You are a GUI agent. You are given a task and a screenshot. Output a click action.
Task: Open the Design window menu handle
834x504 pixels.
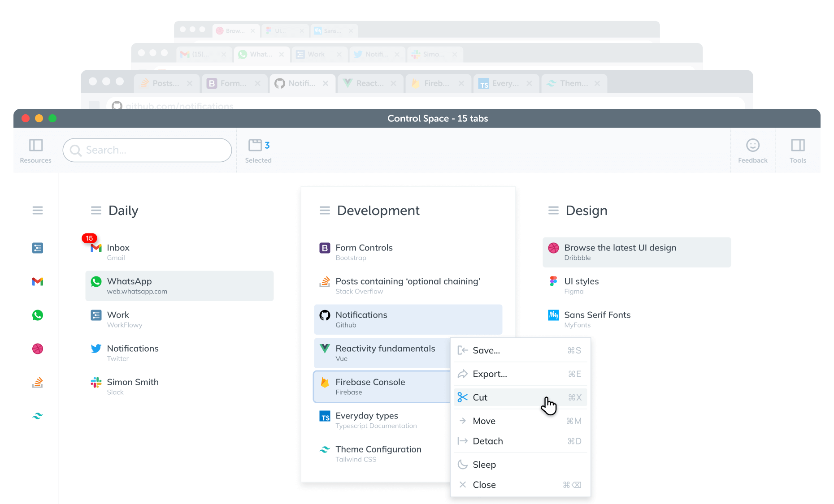[x=553, y=210]
